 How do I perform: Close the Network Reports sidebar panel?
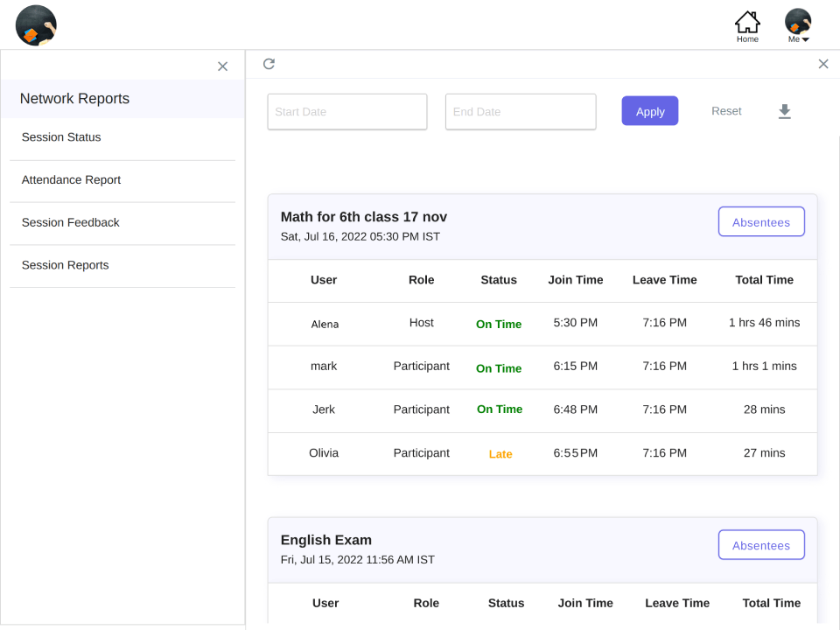(222, 66)
